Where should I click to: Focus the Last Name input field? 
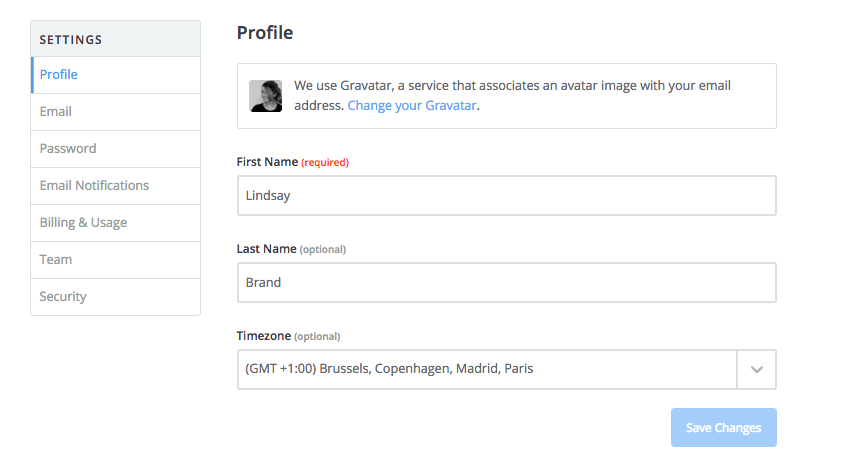coord(507,283)
